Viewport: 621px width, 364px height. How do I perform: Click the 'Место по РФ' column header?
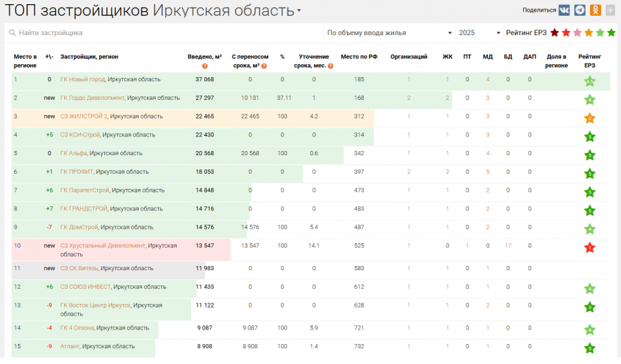point(359,57)
